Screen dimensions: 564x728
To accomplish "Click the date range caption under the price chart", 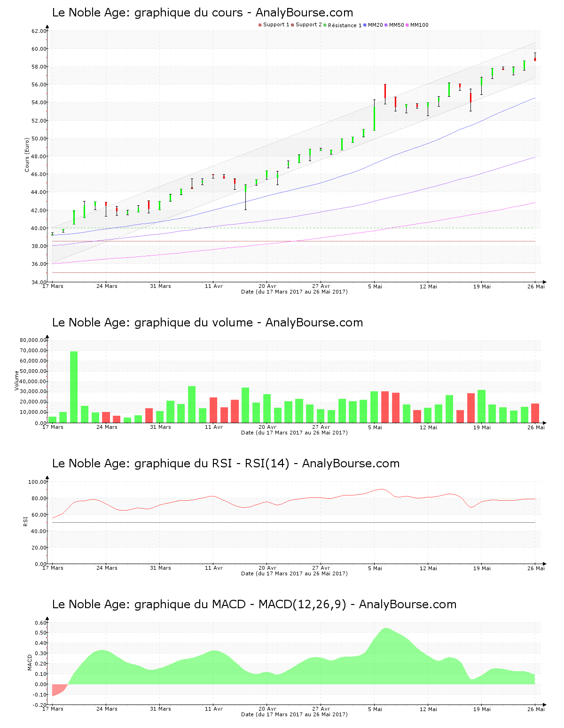I will 294,292.
